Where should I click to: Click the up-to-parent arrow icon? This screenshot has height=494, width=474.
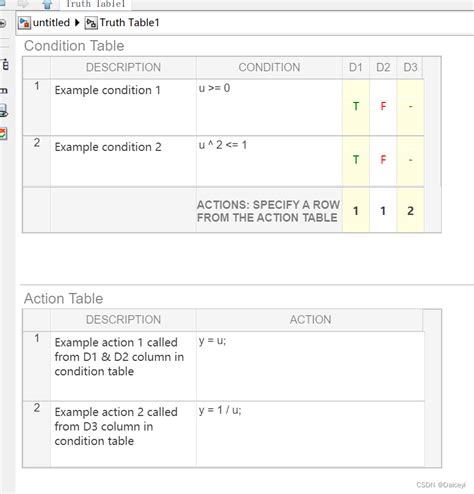(x=48, y=4)
